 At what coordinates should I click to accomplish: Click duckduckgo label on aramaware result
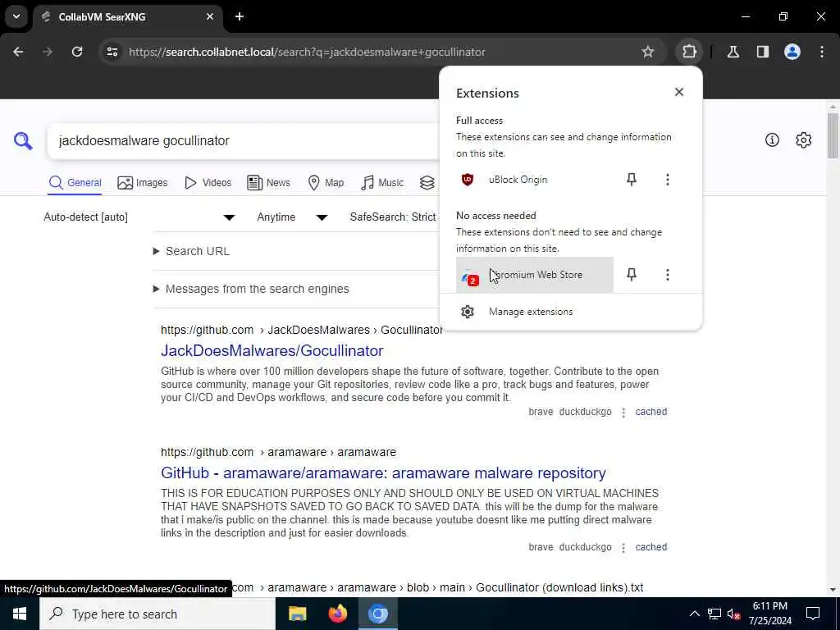coord(585,547)
